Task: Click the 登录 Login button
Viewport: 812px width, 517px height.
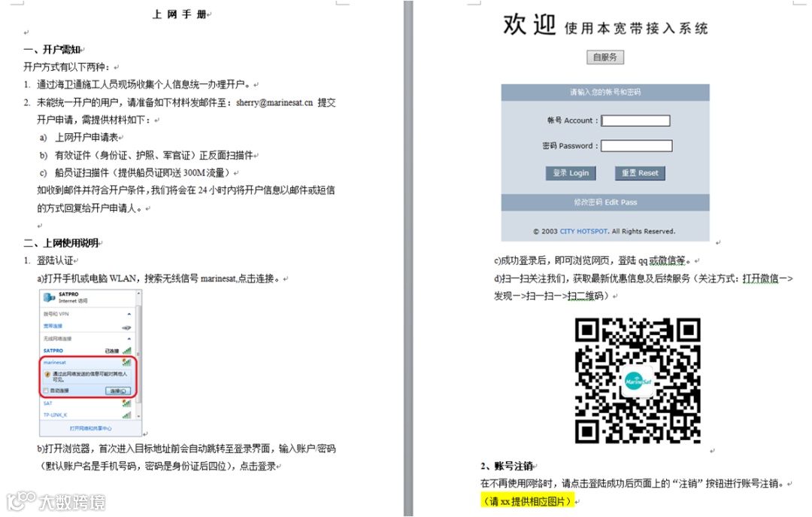Action: point(571,172)
